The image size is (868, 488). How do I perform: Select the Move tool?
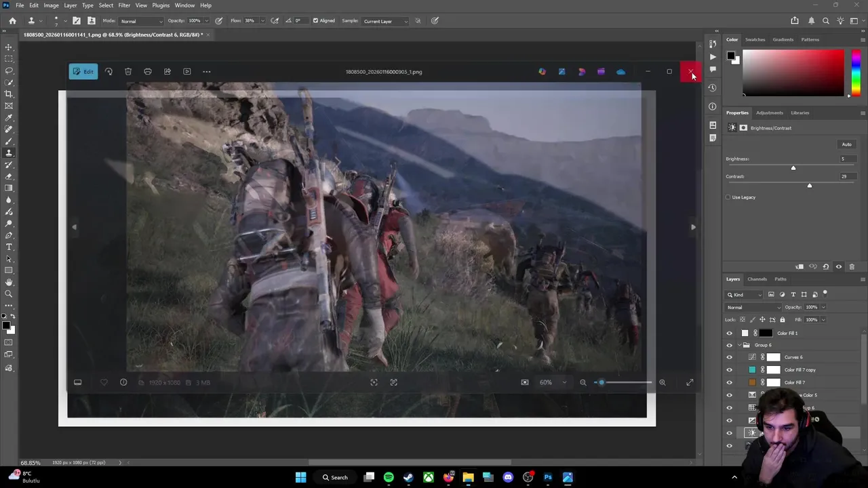coord(9,47)
